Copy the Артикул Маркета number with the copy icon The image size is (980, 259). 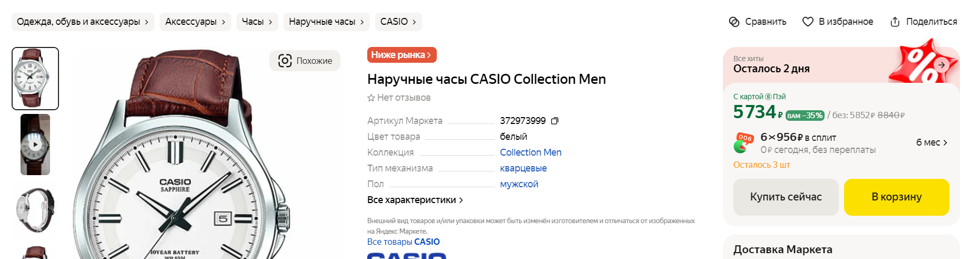point(554,121)
